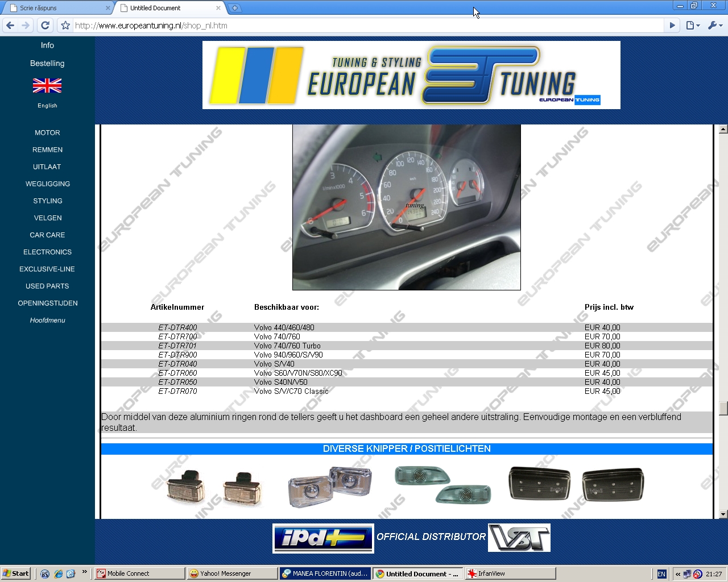Open the VELGEN category
The width and height of the screenshot is (728, 582).
[48, 218]
